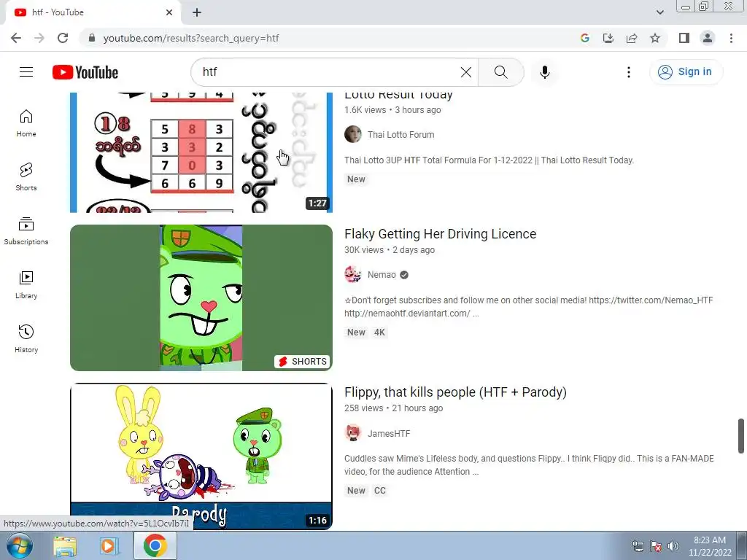Open Library in sidebar
747x560 pixels.
[x=26, y=285]
